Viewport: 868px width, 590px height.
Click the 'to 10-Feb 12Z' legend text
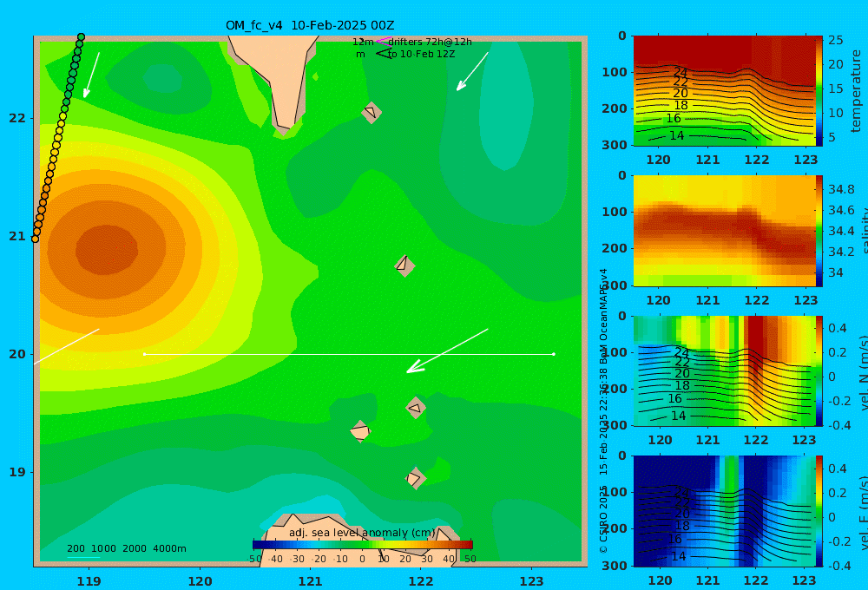tap(421, 54)
